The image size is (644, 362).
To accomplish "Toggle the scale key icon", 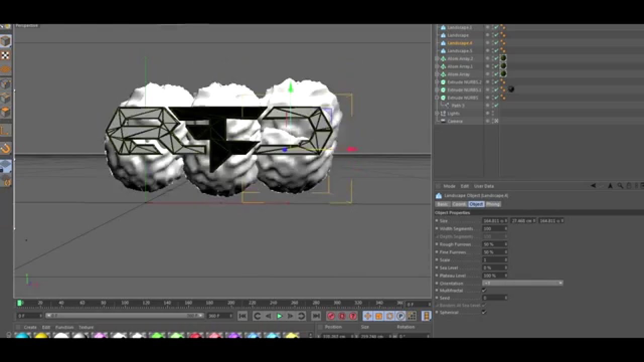I will click(x=378, y=316).
